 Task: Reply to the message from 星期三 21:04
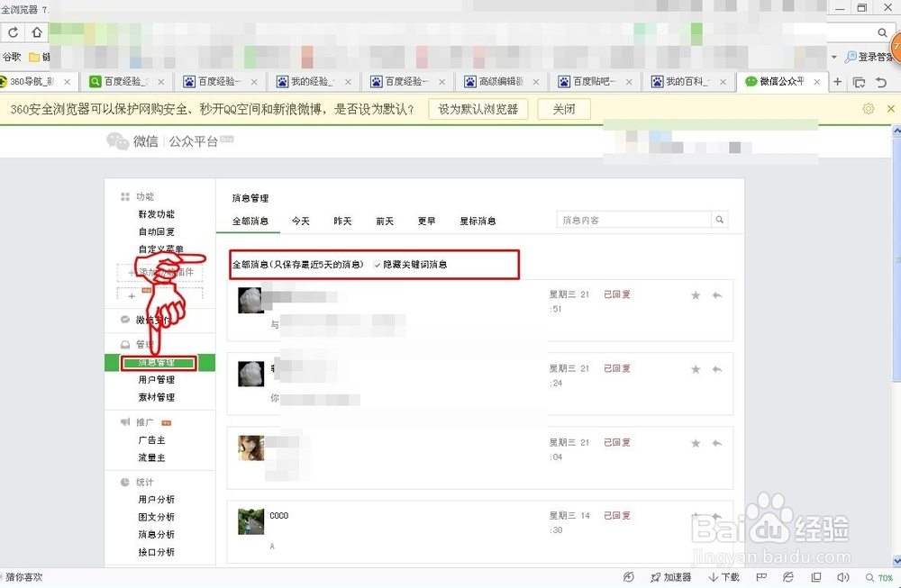point(716,443)
